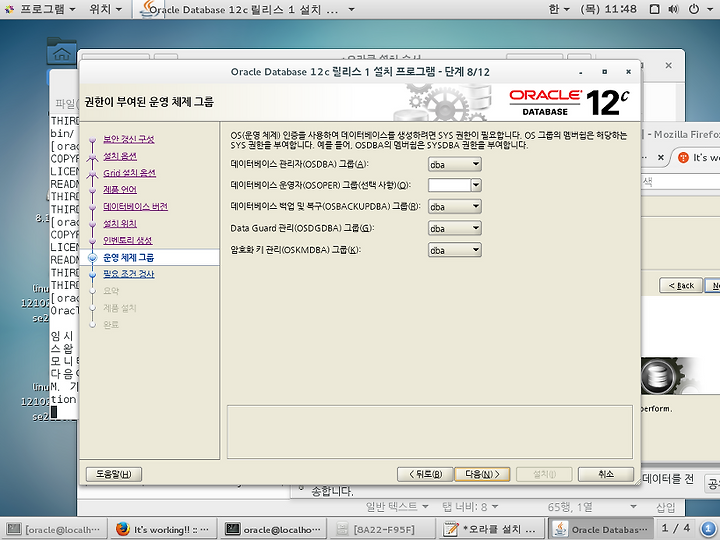The image size is (720, 540).
Task: Click the volume speaker icon
Action: click(674, 9)
